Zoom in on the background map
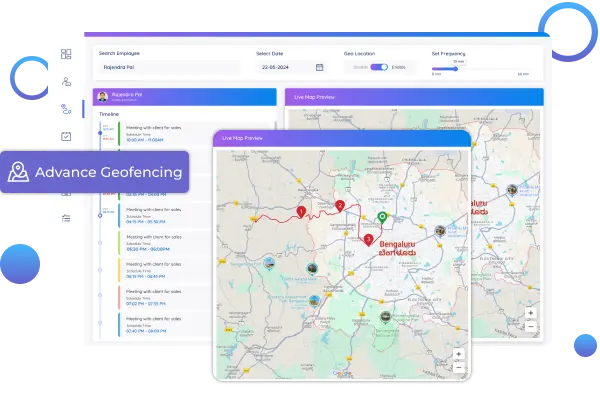600x400 pixels. (530, 314)
